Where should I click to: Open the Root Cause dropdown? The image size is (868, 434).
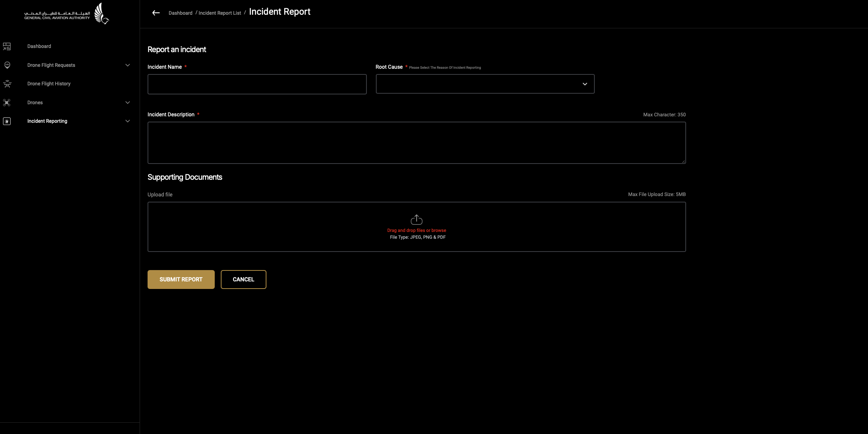[485, 84]
